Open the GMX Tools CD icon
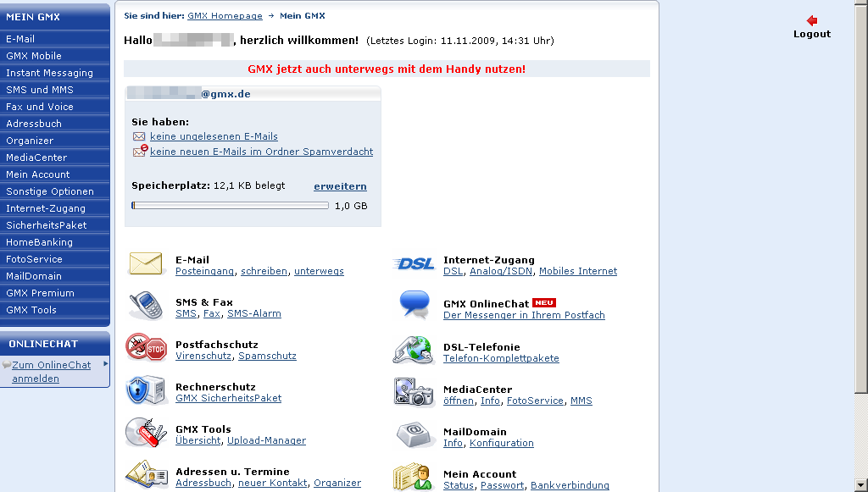 click(x=146, y=434)
